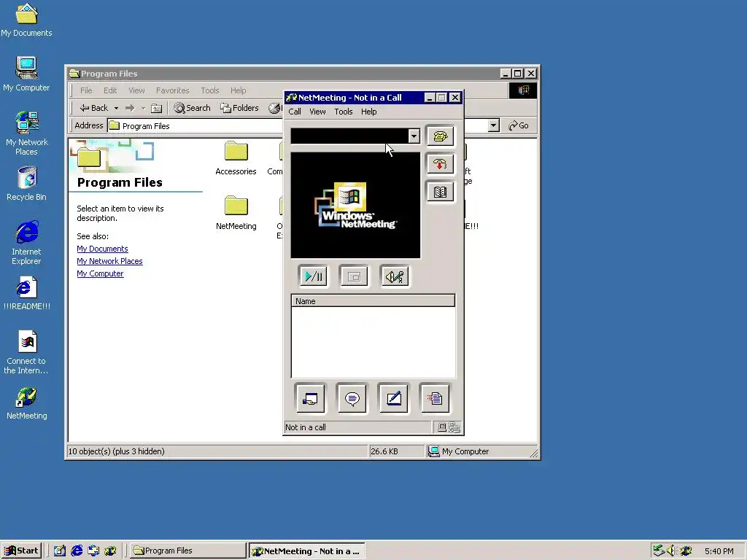Image resolution: width=747 pixels, height=560 pixels.
Task: Open the Call menu in NetMeeting
Action: tap(295, 112)
